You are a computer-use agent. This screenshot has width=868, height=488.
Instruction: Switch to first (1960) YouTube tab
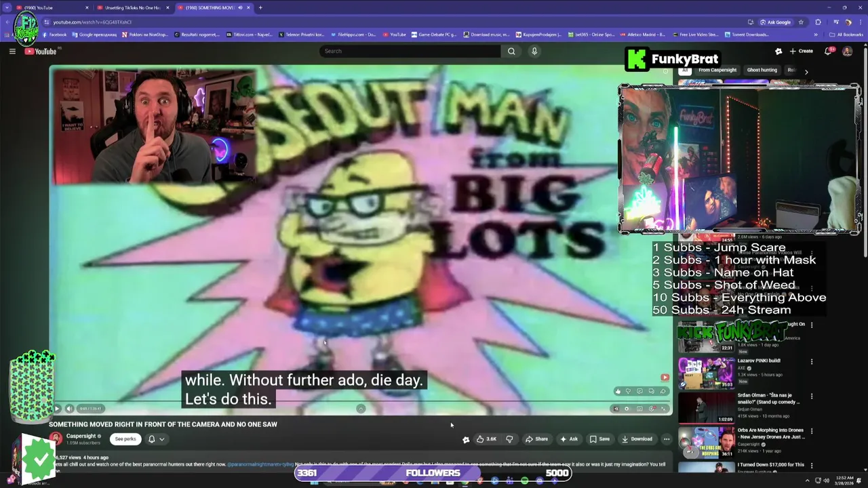click(53, 7)
